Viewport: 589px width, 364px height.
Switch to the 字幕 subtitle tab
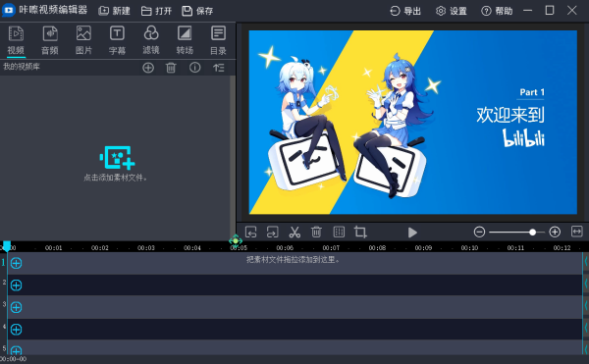117,40
